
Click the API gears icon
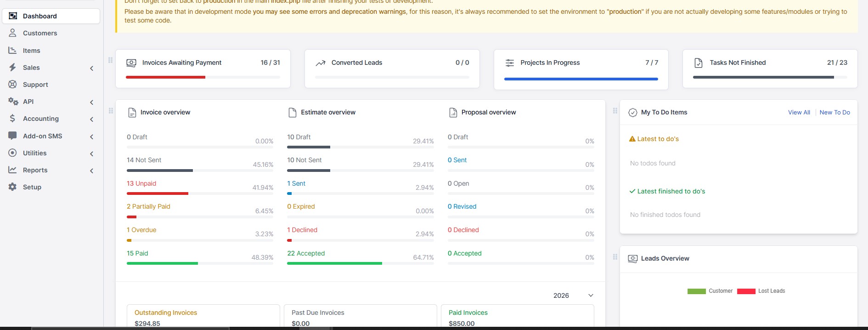click(13, 101)
